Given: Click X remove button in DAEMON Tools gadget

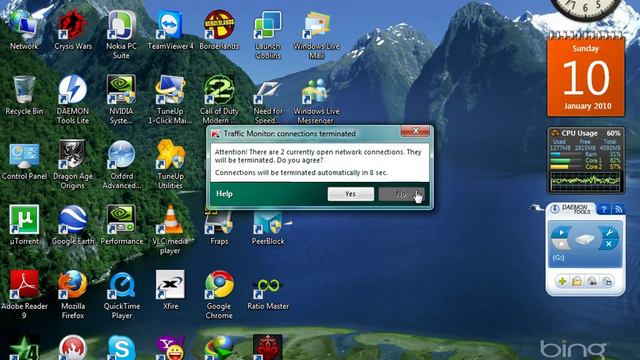Looking at the screenshot, I should 609,244.
